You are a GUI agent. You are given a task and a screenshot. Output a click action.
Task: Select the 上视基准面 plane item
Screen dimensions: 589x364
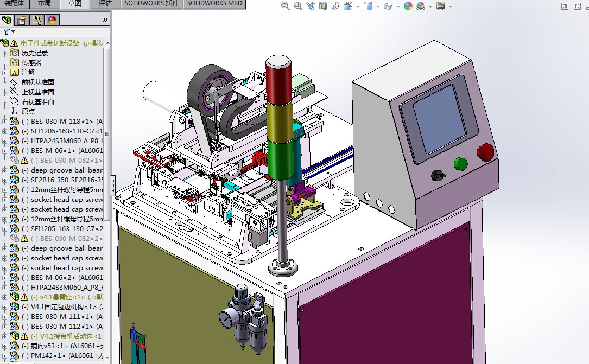[38, 92]
